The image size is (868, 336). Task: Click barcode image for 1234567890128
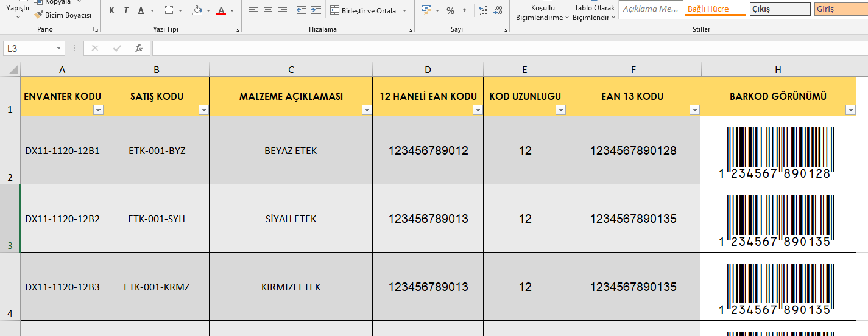[775, 153]
